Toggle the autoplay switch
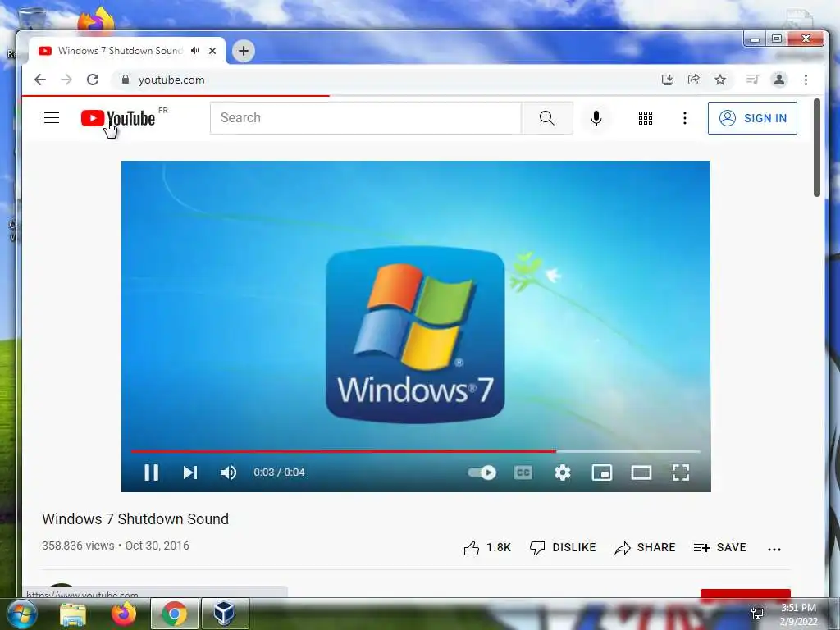Viewport: 840px width, 630px height. [x=482, y=472]
